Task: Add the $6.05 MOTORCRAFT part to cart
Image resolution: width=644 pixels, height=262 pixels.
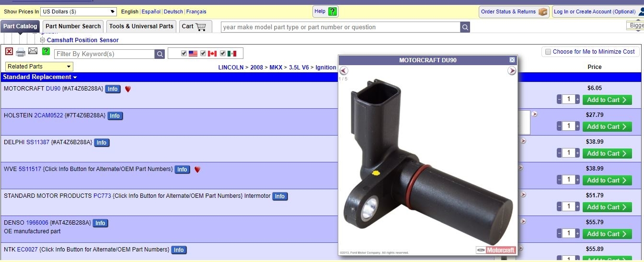Action: [x=607, y=100]
